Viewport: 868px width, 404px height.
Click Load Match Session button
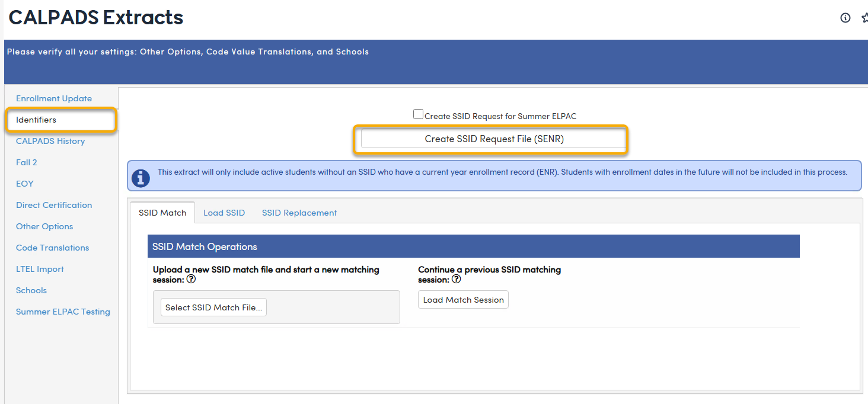coord(463,300)
